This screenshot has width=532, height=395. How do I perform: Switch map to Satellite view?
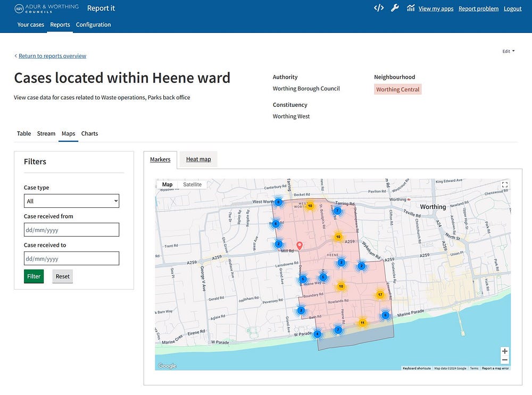(192, 184)
